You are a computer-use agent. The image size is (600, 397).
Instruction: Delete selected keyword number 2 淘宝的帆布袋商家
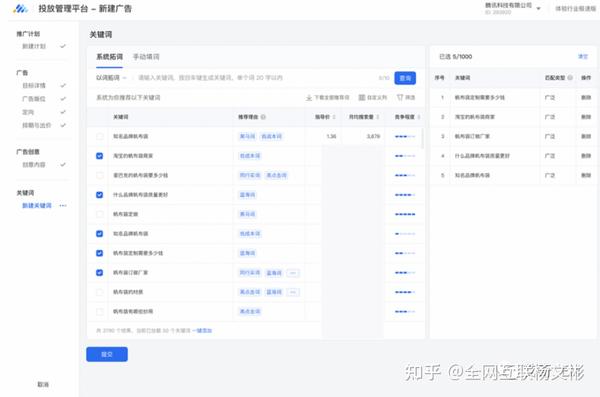click(586, 117)
